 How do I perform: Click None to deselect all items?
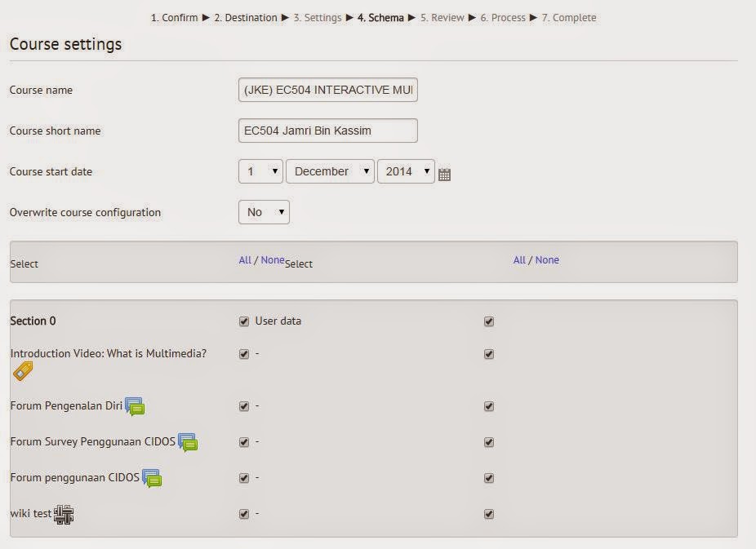click(x=271, y=259)
